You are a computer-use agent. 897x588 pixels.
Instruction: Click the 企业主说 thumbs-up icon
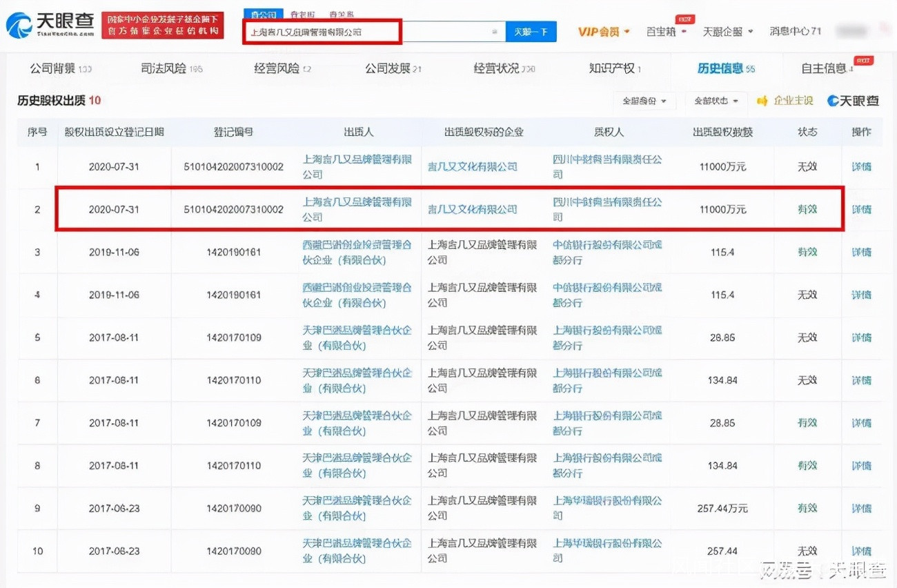pos(762,101)
